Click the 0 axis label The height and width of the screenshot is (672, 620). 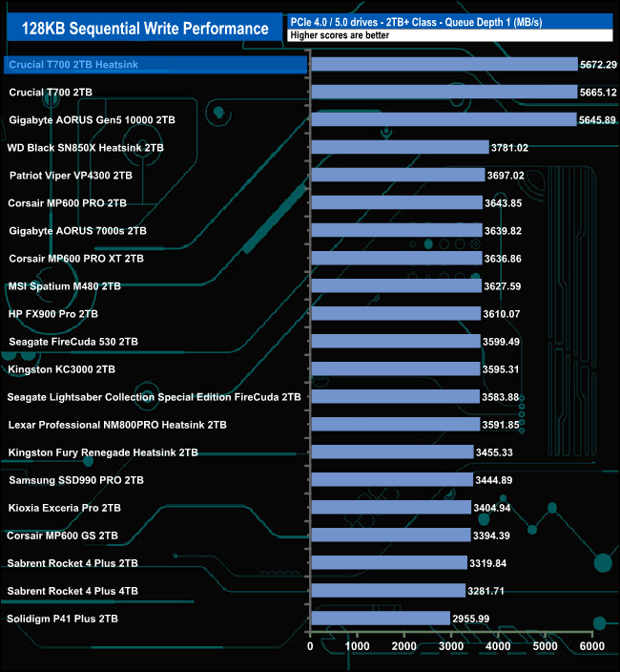(310, 646)
